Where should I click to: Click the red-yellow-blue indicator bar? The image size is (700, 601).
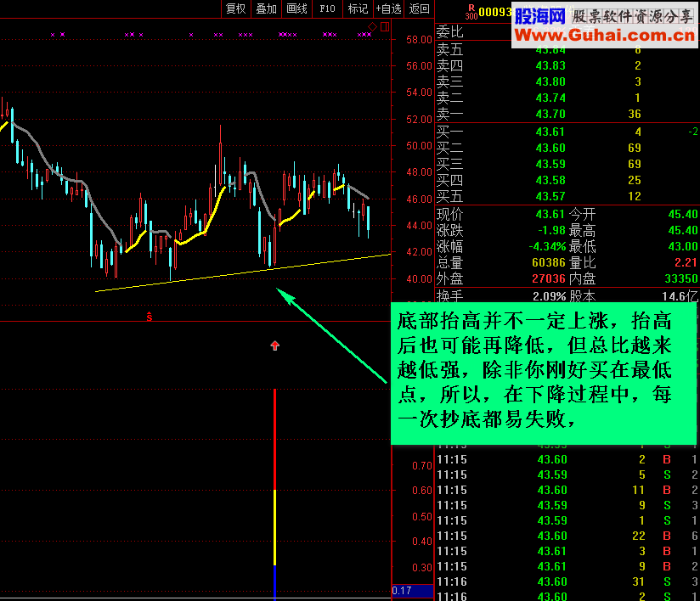[x=274, y=493]
